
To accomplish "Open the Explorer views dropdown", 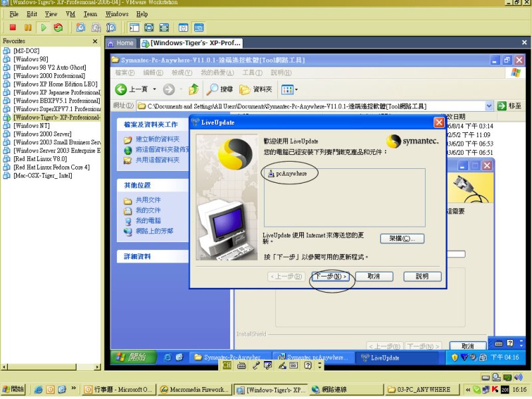I will pos(289,90).
